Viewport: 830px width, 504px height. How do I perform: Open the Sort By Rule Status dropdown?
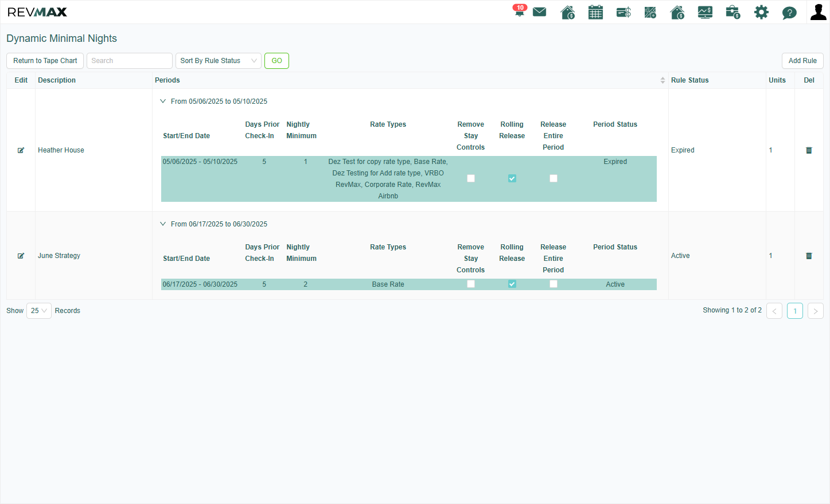[219, 61]
